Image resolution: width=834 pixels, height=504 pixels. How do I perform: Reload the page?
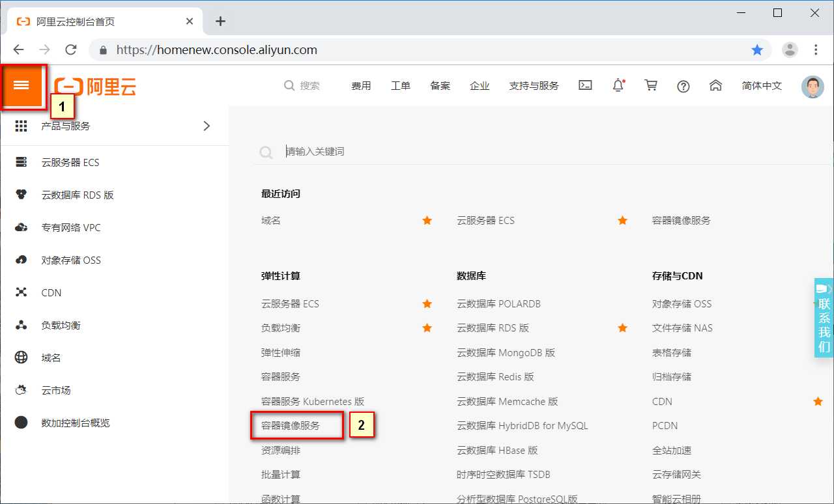point(71,49)
